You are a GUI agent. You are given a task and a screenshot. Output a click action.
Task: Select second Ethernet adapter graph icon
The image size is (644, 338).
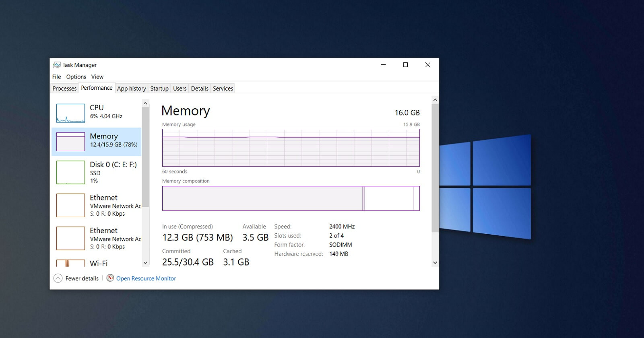tap(70, 238)
